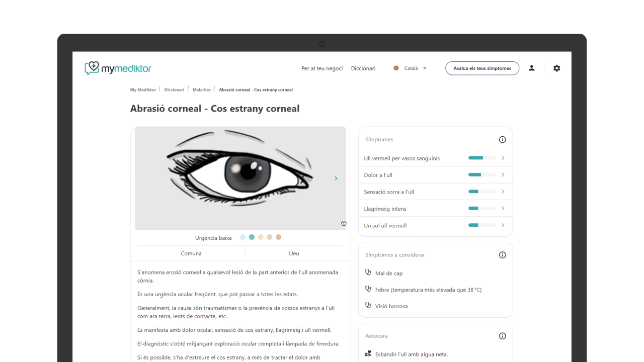Click the Autocura info icon
Image resolution: width=644 pixels, height=362 pixels.
502,336
